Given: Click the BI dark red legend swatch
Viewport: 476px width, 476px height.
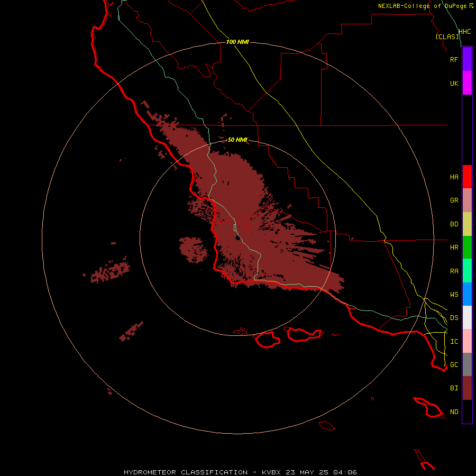Looking at the screenshot, I should point(467,388).
